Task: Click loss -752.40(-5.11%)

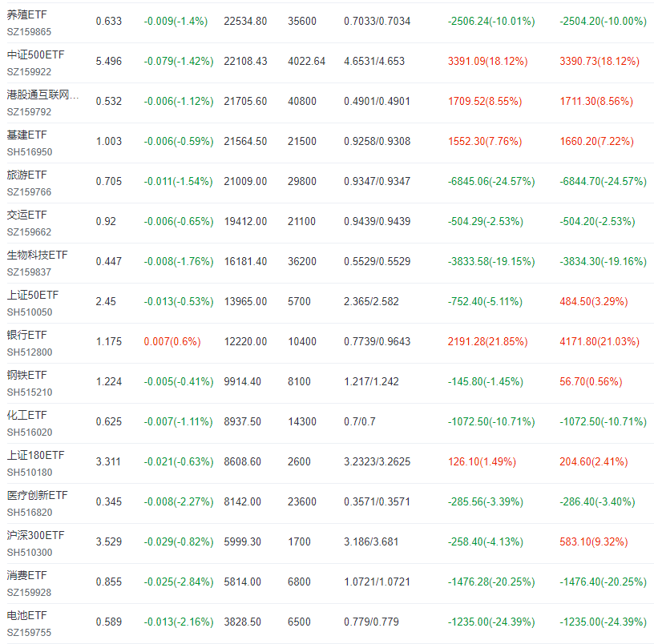Action: coord(485,301)
